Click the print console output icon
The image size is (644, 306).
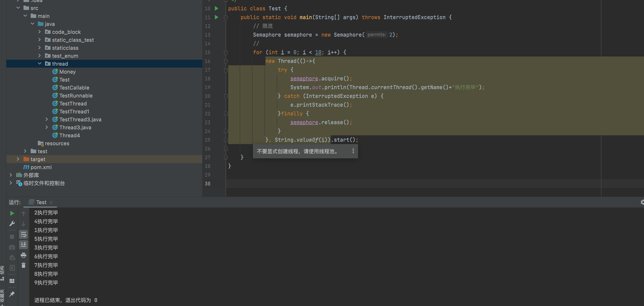23,255
